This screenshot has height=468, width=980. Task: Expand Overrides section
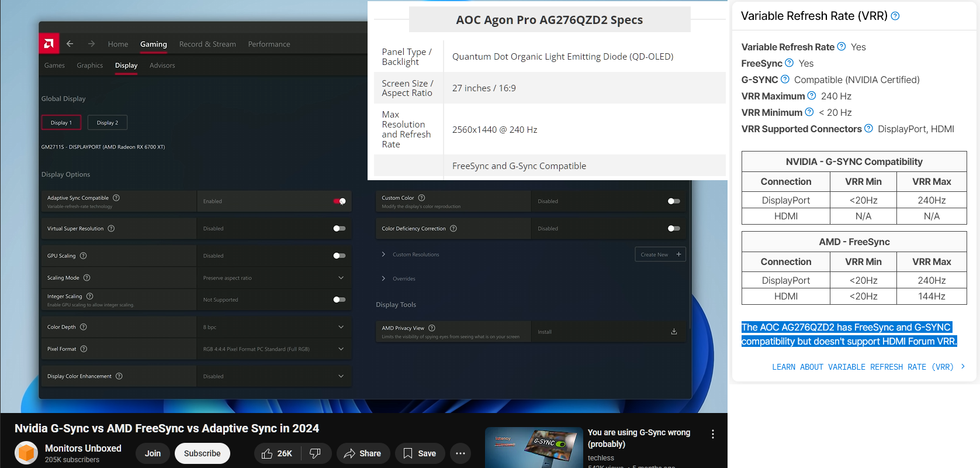[383, 278]
